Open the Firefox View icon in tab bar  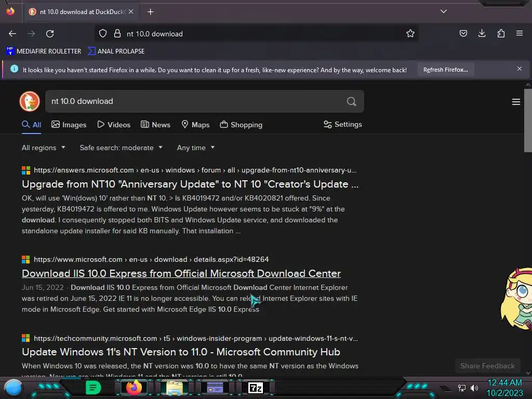click(x=10, y=11)
